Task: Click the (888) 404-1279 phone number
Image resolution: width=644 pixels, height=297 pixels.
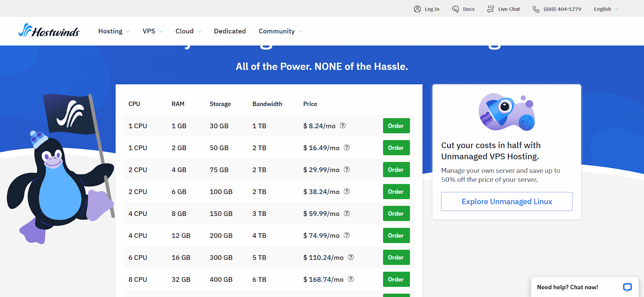Action: point(562,9)
